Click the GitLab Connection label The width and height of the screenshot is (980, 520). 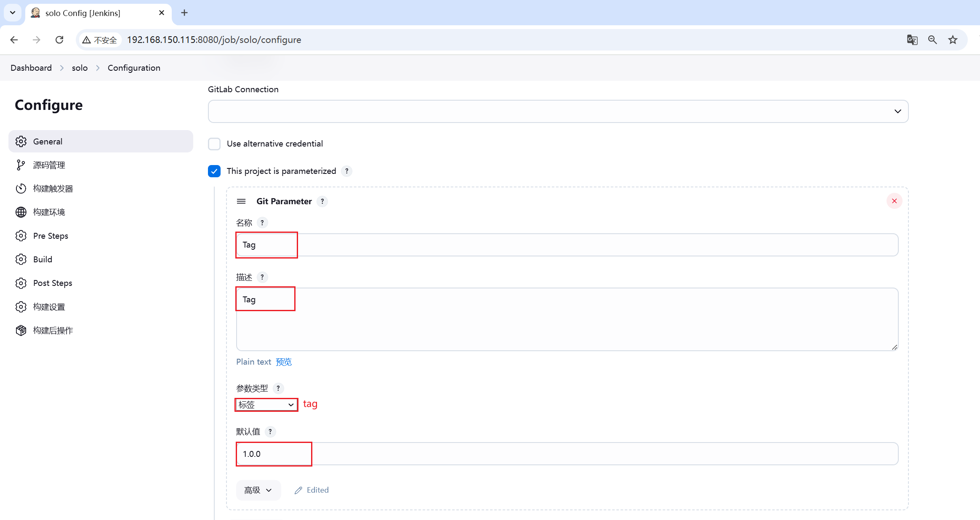point(243,89)
